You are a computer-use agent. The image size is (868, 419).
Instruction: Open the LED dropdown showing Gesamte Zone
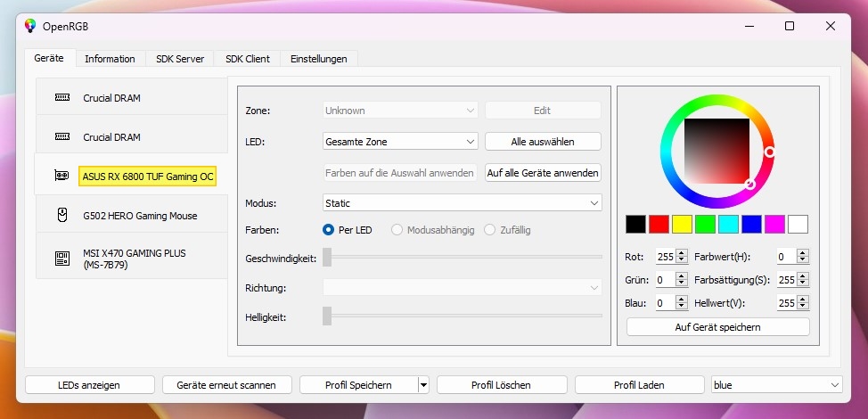tap(400, 141)
